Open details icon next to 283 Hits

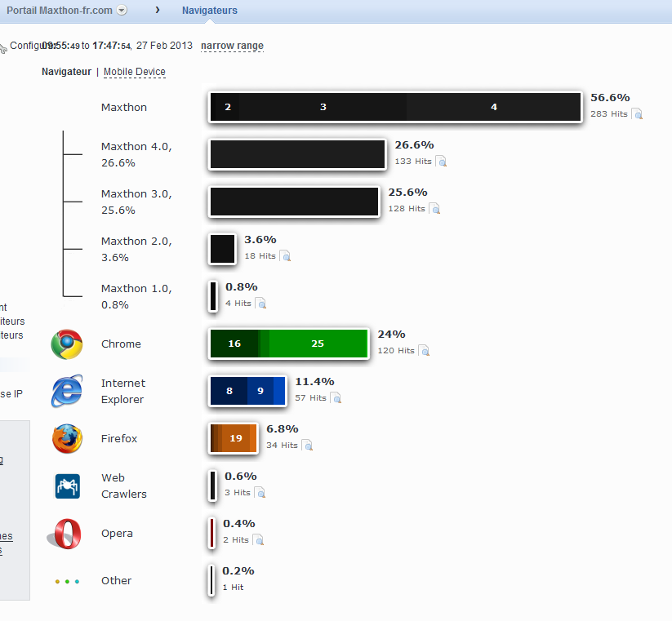tap(638, 114)
